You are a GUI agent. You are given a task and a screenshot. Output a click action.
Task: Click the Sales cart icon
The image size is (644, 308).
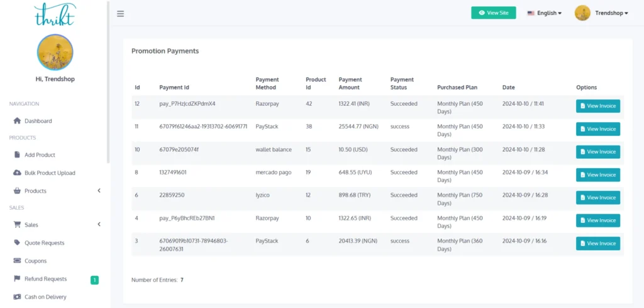[x=17, y=225]
